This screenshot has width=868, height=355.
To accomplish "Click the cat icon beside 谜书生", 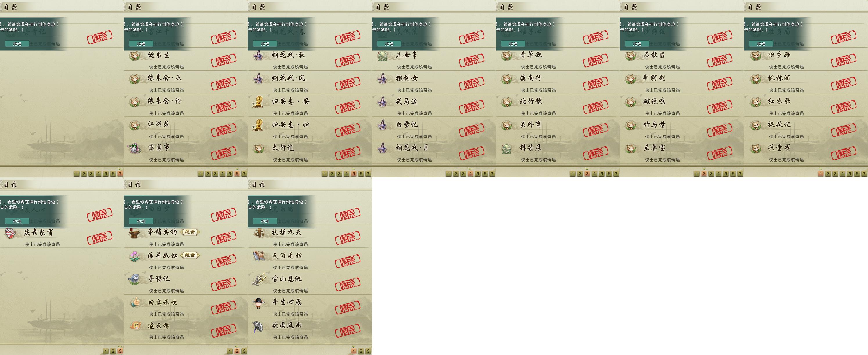I will (135, 55).
